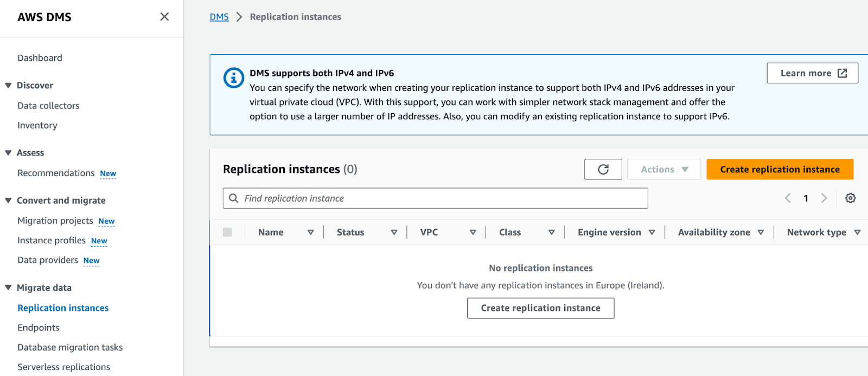Click orange Create replication instance button
Screen dimensions: 868x376
[780, 170]
